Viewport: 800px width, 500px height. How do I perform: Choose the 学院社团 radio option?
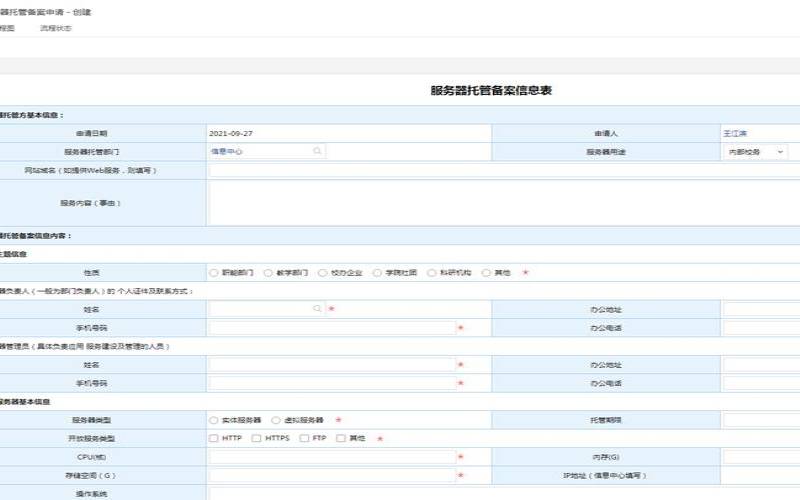coord(377,273)
